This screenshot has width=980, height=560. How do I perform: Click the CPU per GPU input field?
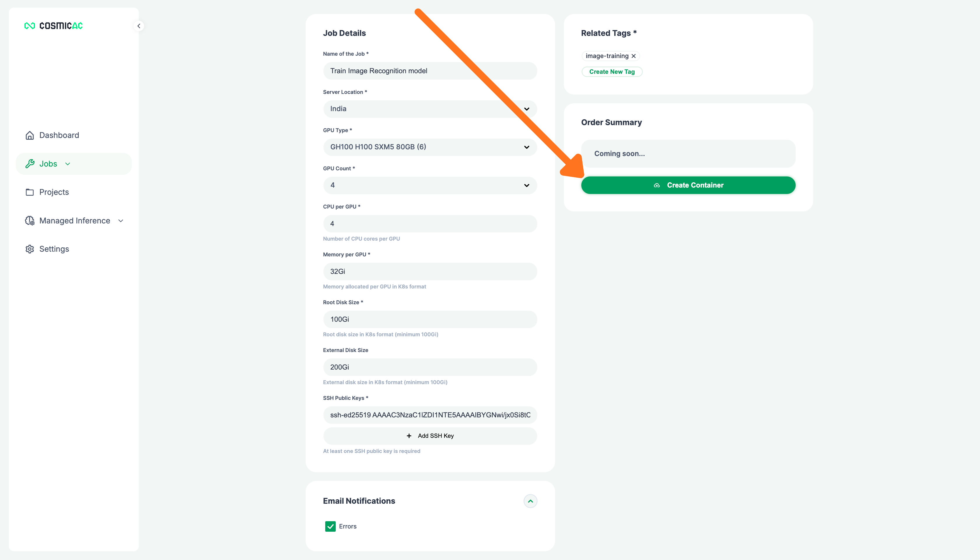(430, 223)
